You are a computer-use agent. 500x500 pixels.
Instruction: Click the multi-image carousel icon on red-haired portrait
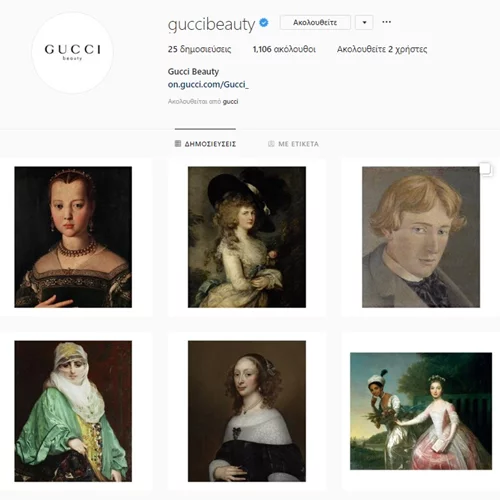[x=486, y=169]
